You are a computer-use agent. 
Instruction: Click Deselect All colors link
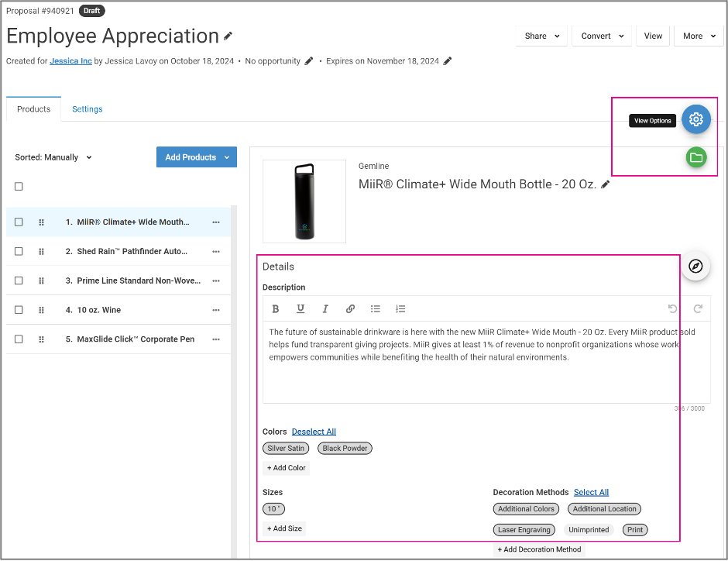(x=314, y=432)
